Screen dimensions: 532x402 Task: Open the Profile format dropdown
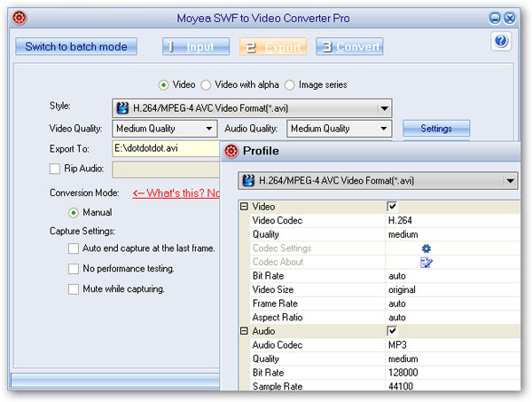click(510, 181)
